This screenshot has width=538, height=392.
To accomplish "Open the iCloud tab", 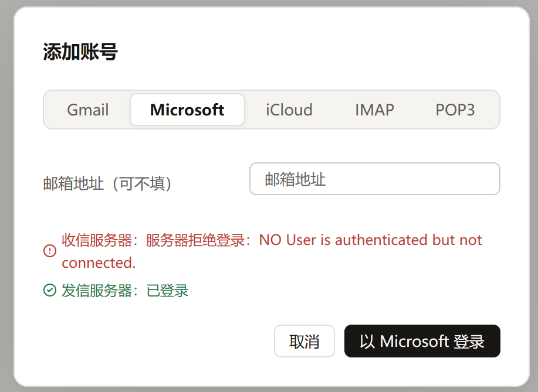I will 289,110.
